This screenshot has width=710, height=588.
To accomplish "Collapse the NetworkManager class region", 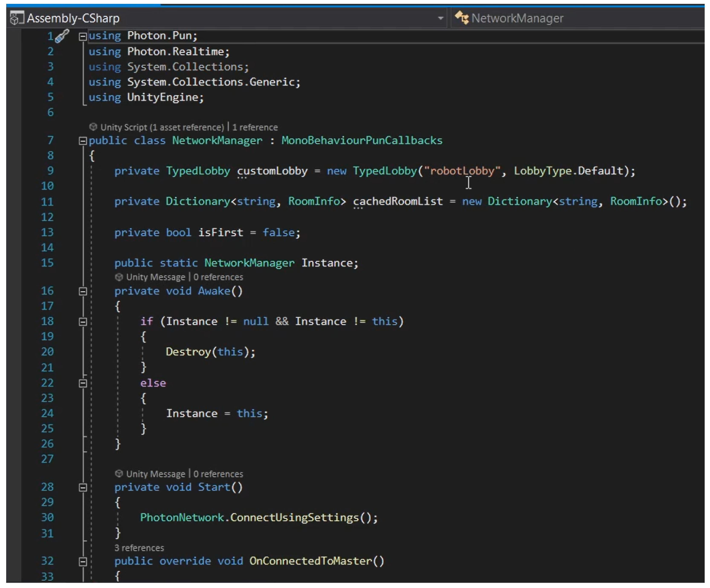I will click(x=83, y=141).
